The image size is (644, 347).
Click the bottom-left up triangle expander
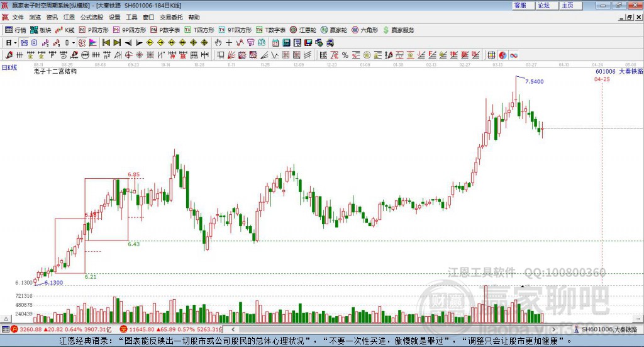click(x=6, y=319)
